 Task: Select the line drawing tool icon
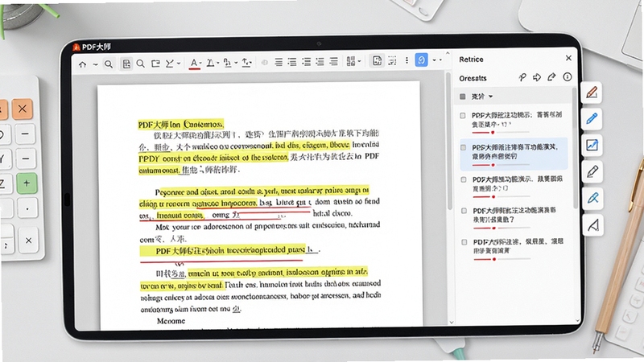pyautogui.click(x=170, y=64)
